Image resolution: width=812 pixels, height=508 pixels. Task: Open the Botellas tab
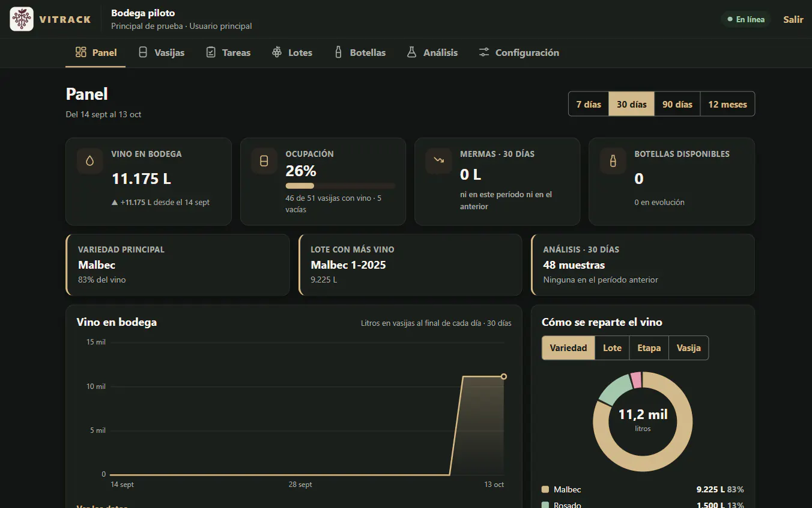click(359, 53)
